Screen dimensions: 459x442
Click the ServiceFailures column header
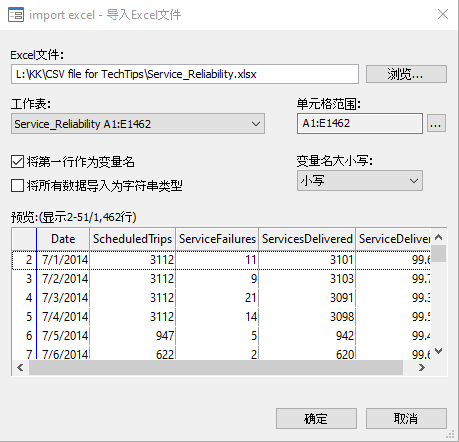pyautogui.click(x=217, y=239)
